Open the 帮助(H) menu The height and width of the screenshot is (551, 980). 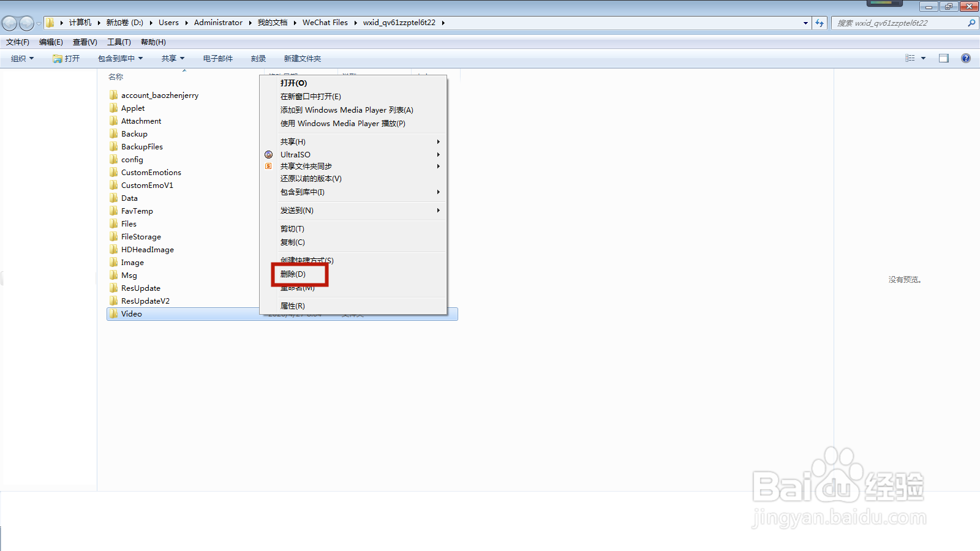pyautogui.click(x=153, y=42)
